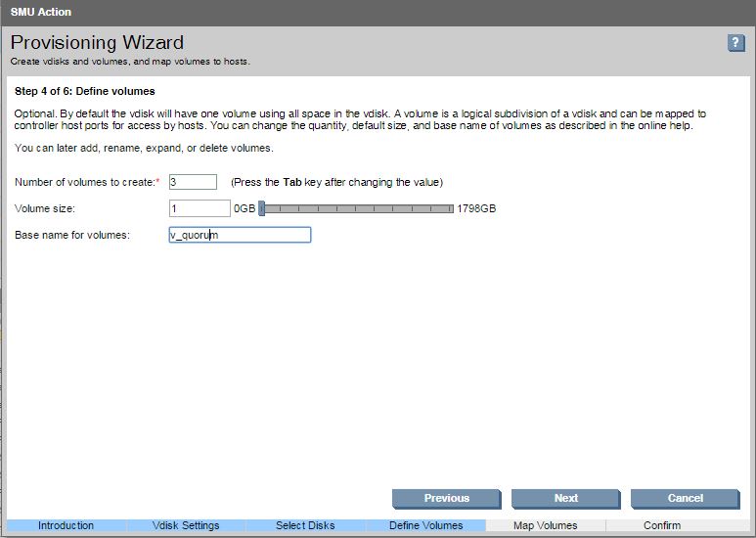Click the "Base name for volumes" label
Screen dimensions: 756x538
pyautogui.click(x=72, y=235)
